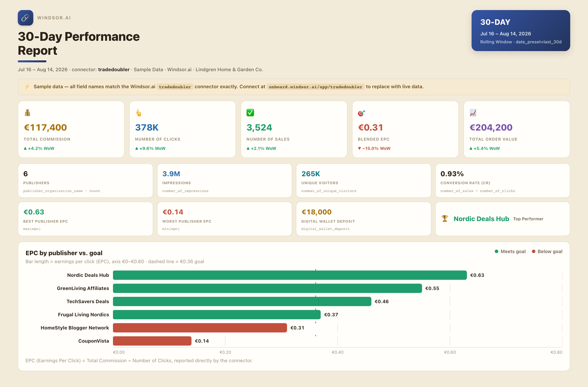Click the GreenLiving Affiliates row label

coord(83,288)
